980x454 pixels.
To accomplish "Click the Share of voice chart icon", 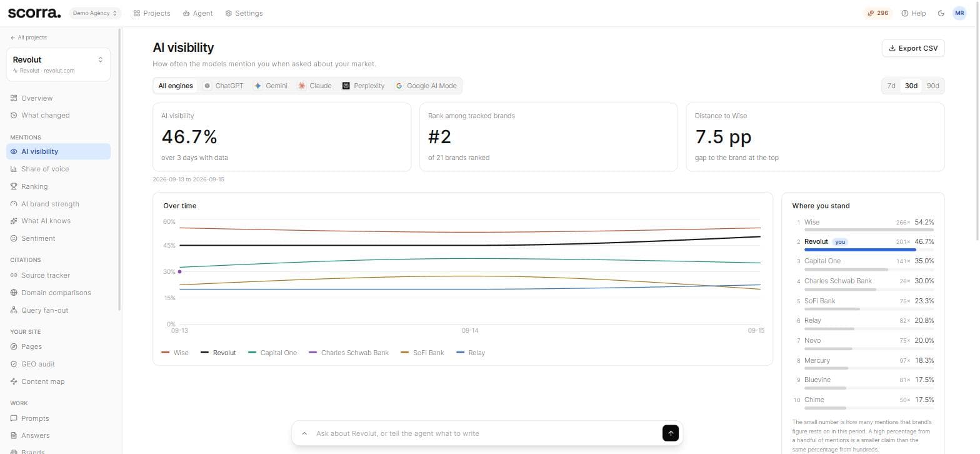I will (14, 169).
